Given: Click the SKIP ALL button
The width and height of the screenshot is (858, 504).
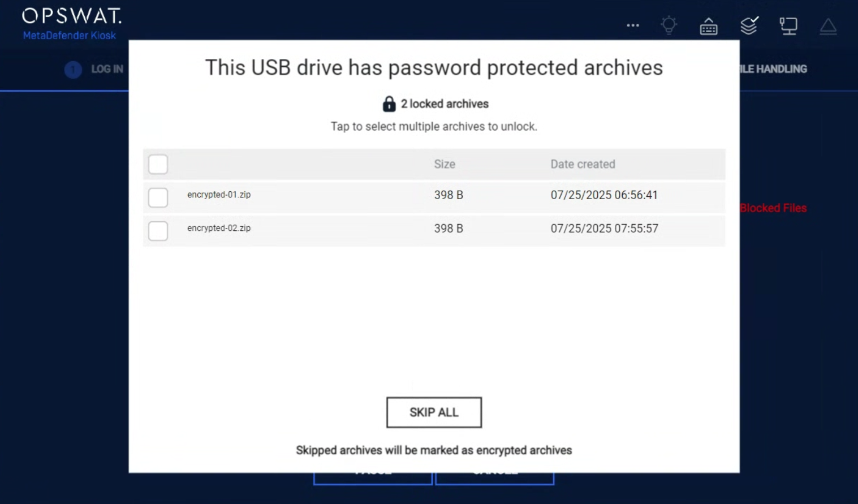Looking at the screenshot, I should pyautogui.click(x=434, y=412).
